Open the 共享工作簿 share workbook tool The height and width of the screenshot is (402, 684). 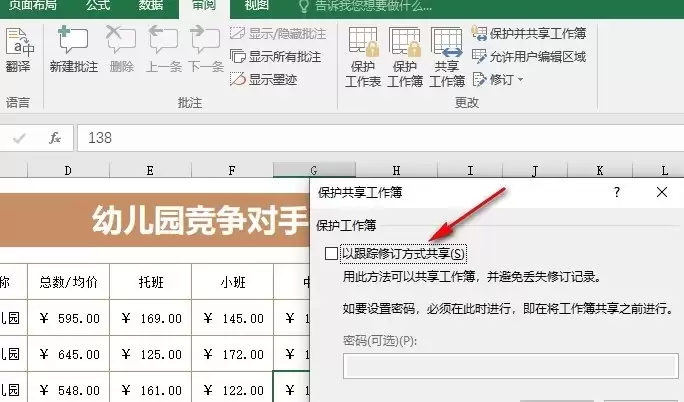pos(447,57)
